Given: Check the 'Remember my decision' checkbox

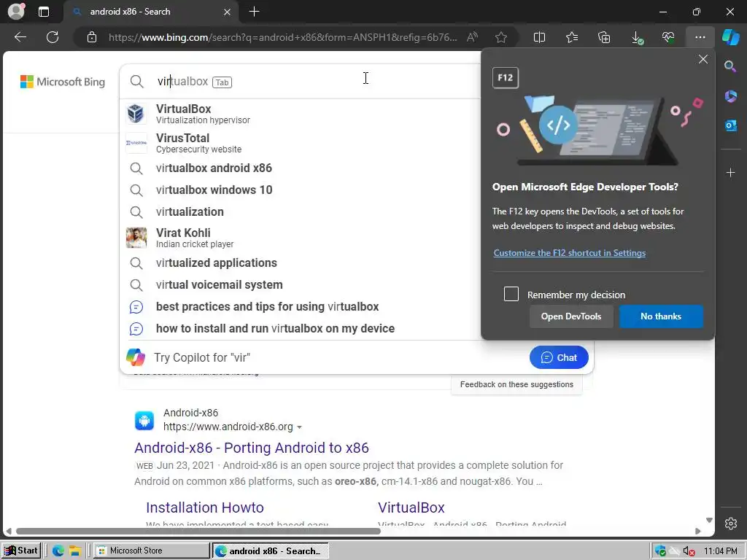Looking at the screenshot, I should pos(511,294).
